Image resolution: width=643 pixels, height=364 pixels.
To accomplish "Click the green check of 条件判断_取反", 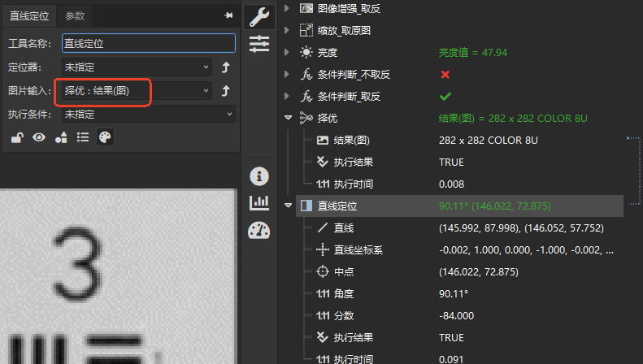I will tap(445, 97).
